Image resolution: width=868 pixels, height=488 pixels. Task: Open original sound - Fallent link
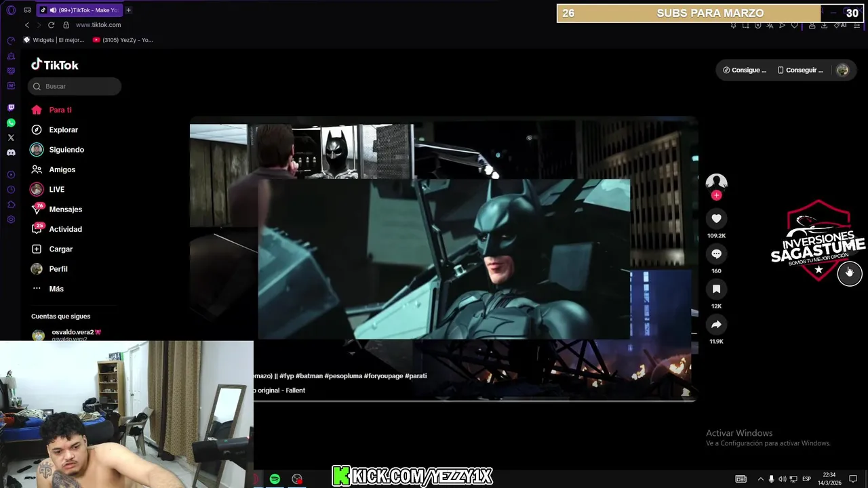point(279,390)
